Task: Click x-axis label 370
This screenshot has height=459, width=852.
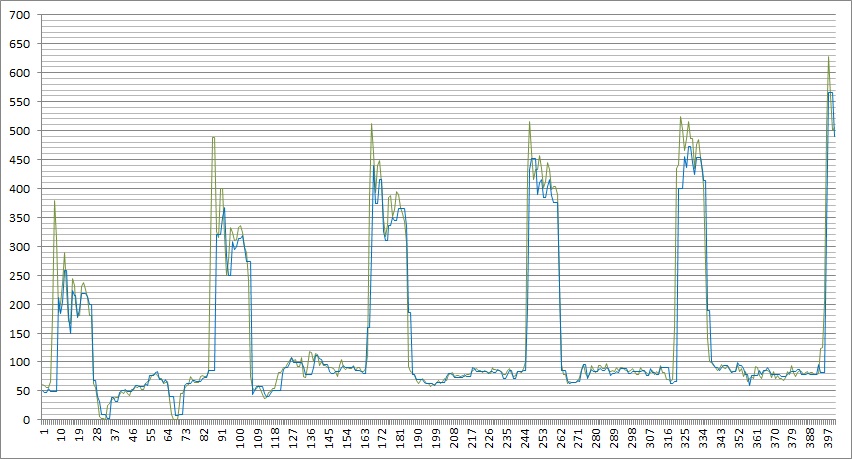Action: tap(776, 438)
